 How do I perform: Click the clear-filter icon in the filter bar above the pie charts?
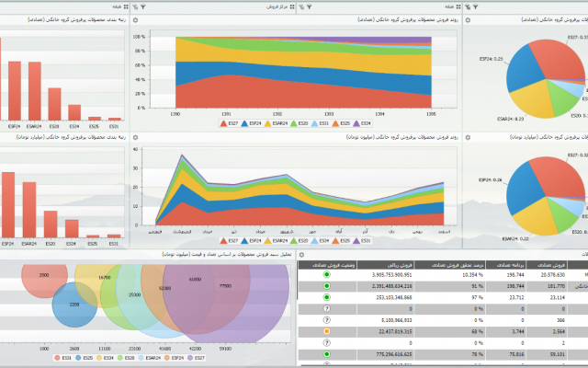point(468,6)
